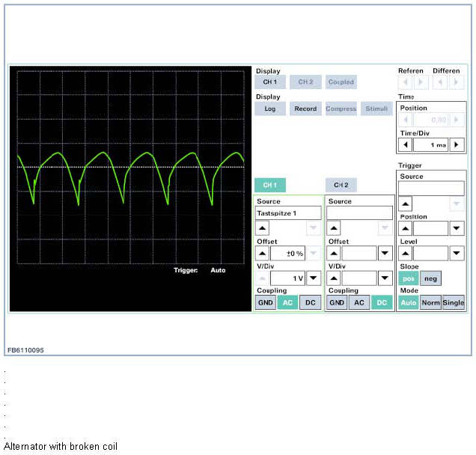Viewport: 476px width, 455px height.
Task: Increase CH 1 Offset with up arrow
Action: coord(262,254)
